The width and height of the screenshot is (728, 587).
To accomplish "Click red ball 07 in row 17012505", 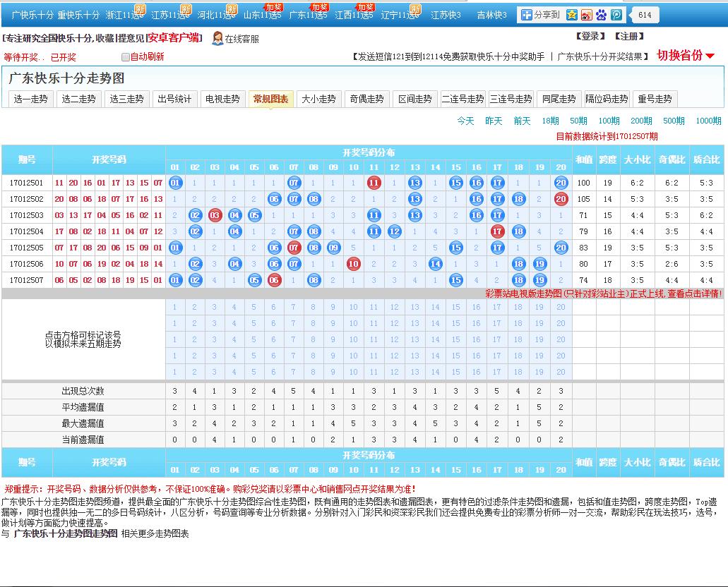I will [294, 248].
